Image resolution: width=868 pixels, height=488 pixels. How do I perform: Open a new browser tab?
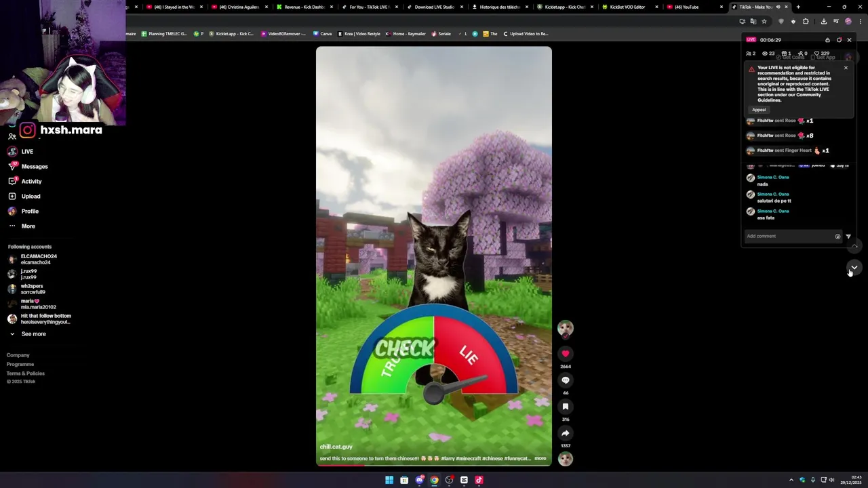(x=798, y=7)
